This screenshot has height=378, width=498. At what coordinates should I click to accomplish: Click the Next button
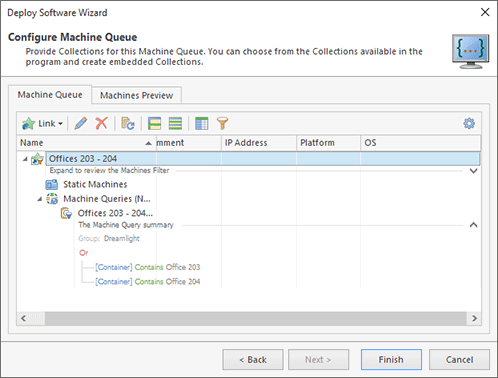click(x=318, y=360)
